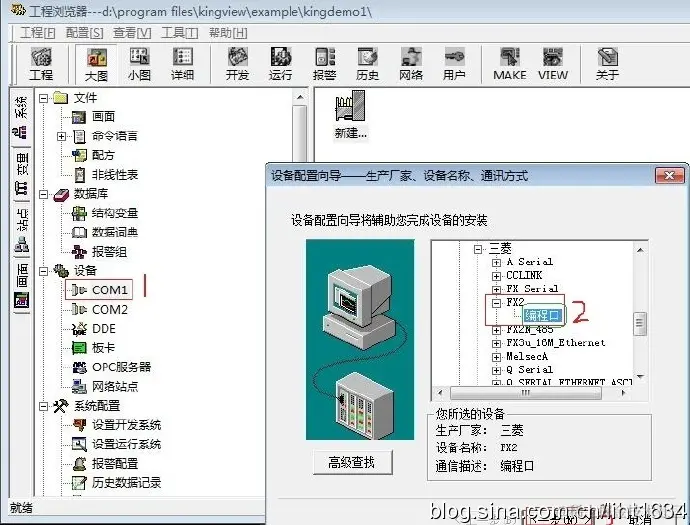690x525 pixels.
Task: Collapse the 数据库 tree node
Action: tap(43, 194)
